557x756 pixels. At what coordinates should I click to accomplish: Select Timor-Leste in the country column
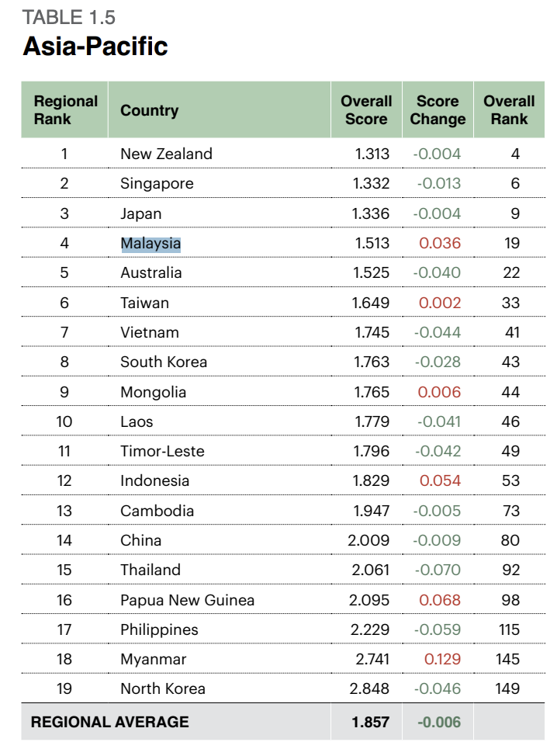tap(162, 451)
